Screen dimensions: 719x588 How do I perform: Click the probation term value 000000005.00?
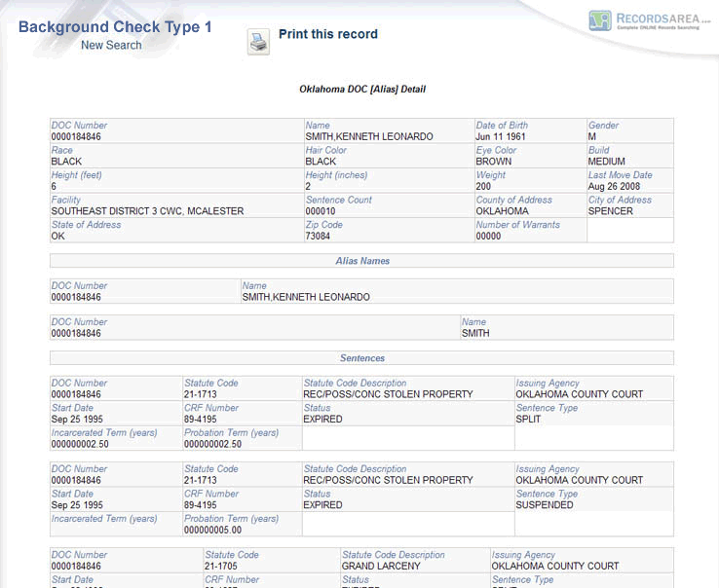212,530
